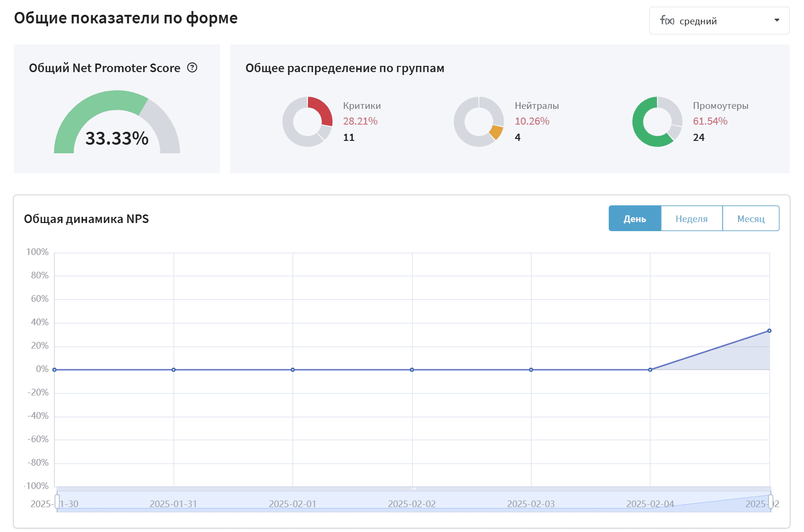
Task: Click the Общая динамика NPS heading
Action: coord(86,219)
